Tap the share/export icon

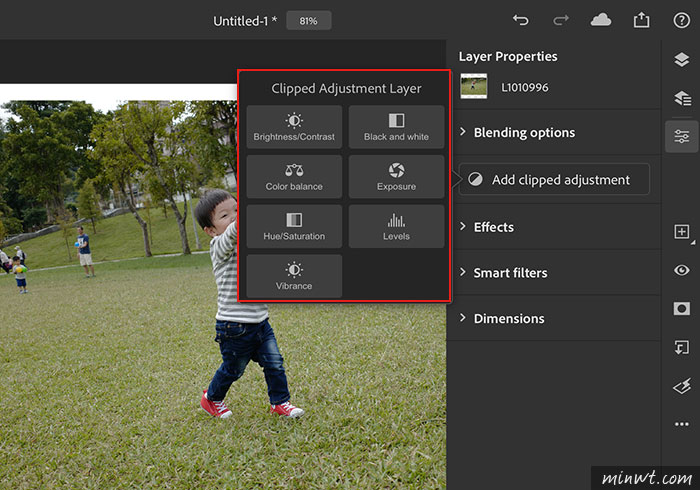pyautogui.click(x=642, y=20)
